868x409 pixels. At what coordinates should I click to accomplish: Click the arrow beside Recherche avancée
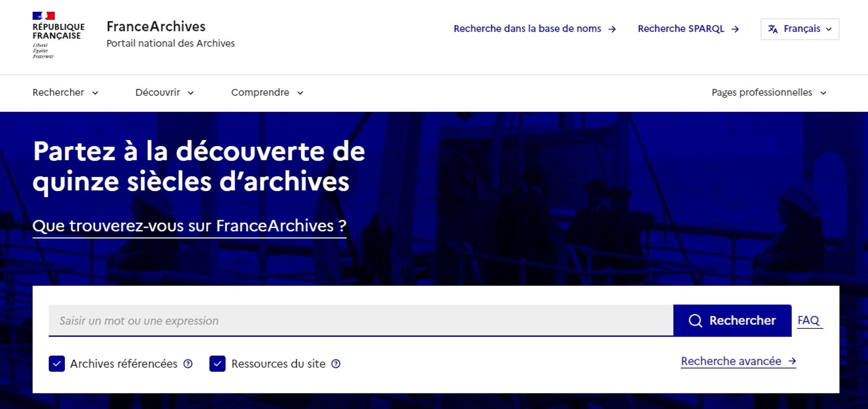(793, 361)
